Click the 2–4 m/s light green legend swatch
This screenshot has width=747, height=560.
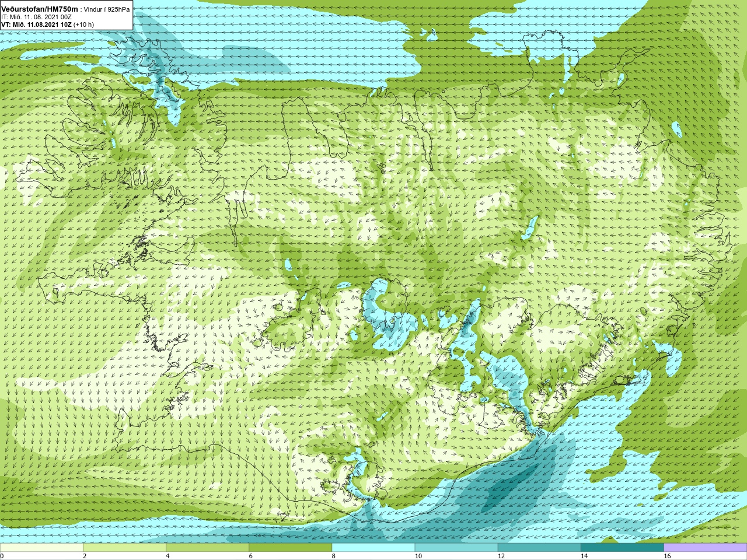124,547
